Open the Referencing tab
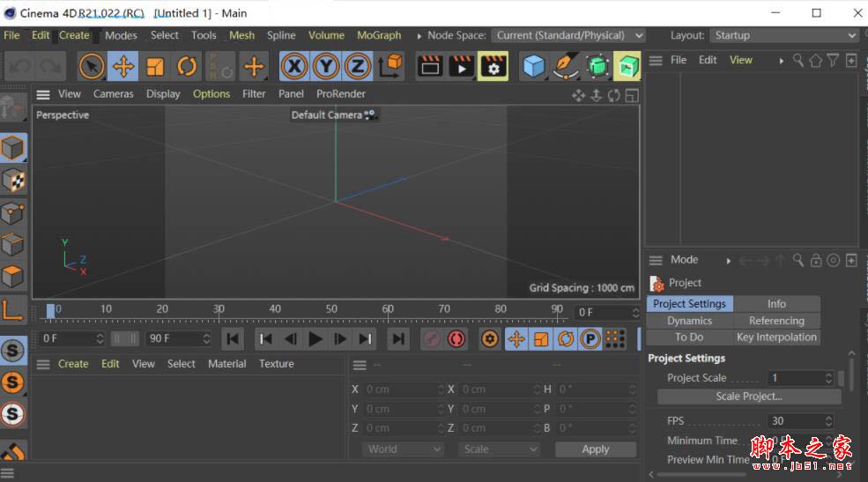Image resolution: width=868 pixels, height=482 pixels. 776,321
